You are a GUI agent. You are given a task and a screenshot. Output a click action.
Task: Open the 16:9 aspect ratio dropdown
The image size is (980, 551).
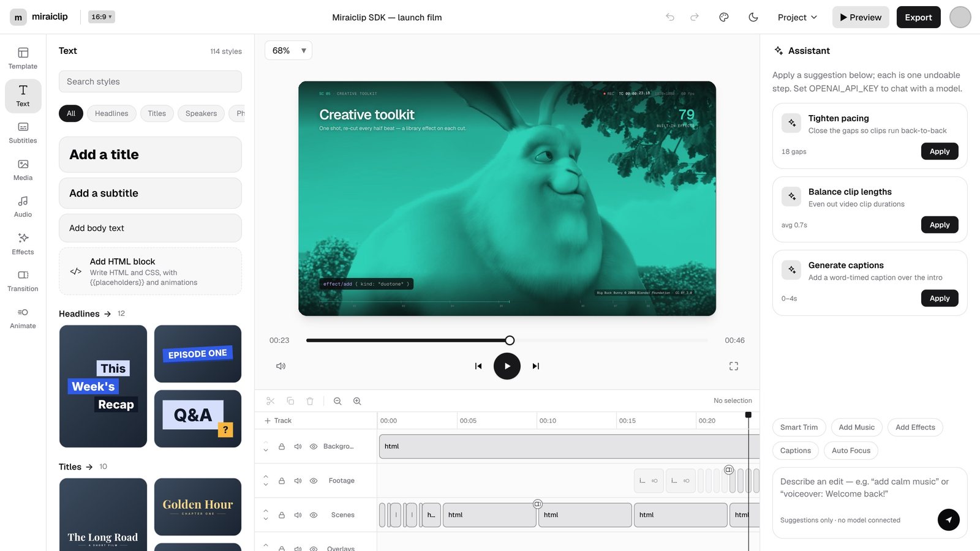(102, 17)
